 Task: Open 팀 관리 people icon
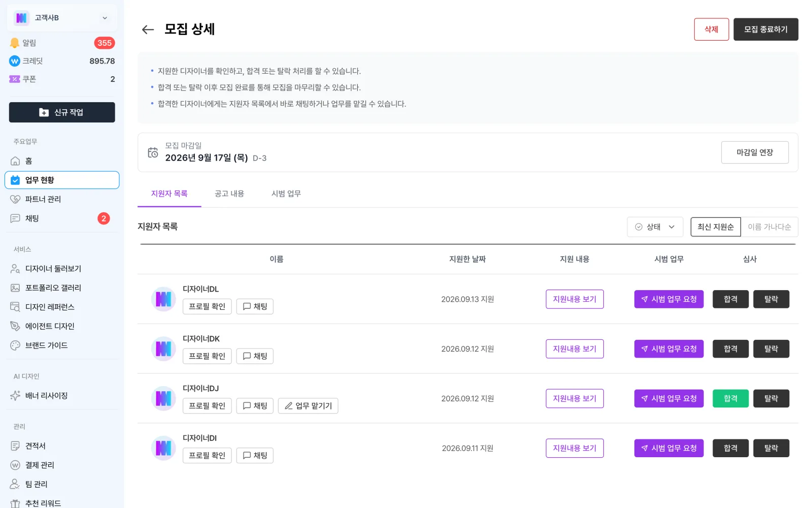(15, 484)
